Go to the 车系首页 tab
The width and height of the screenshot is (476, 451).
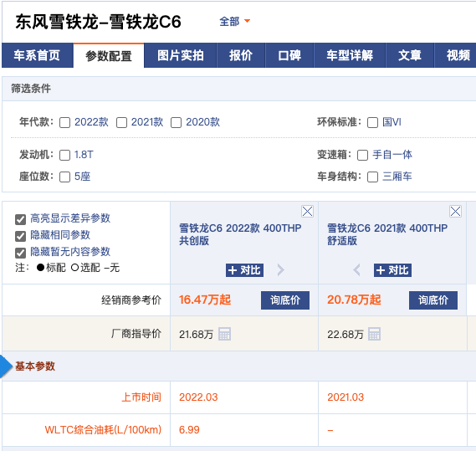point(38,55)
